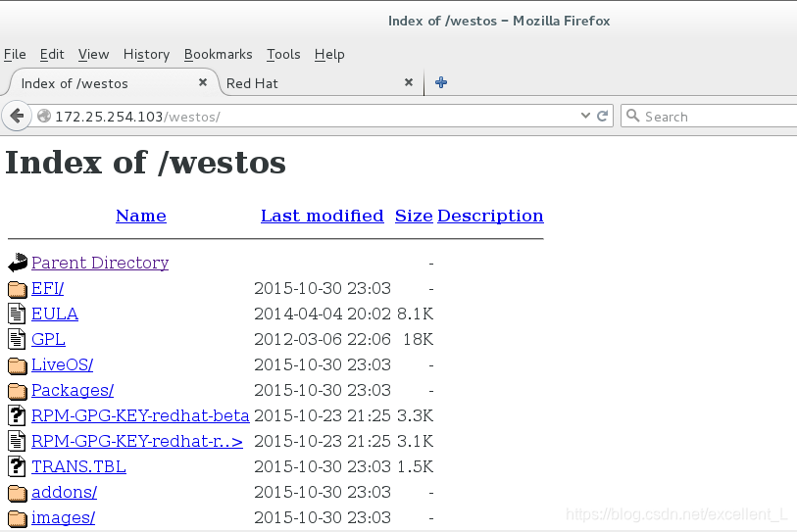
Task: Click the document icon beside GPL
Action: click(x=17, y=339)
